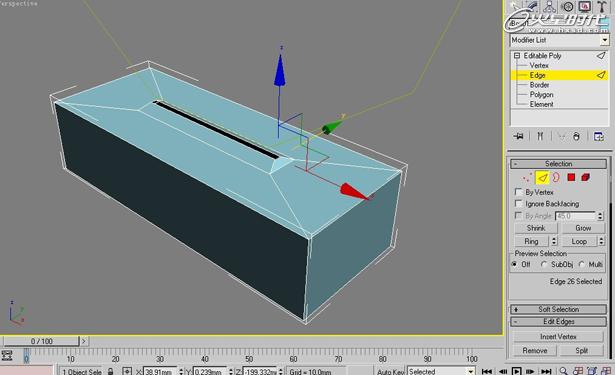The image size is (615, 375).
Task: Click the Insert Vertex button
Action: 558,337
